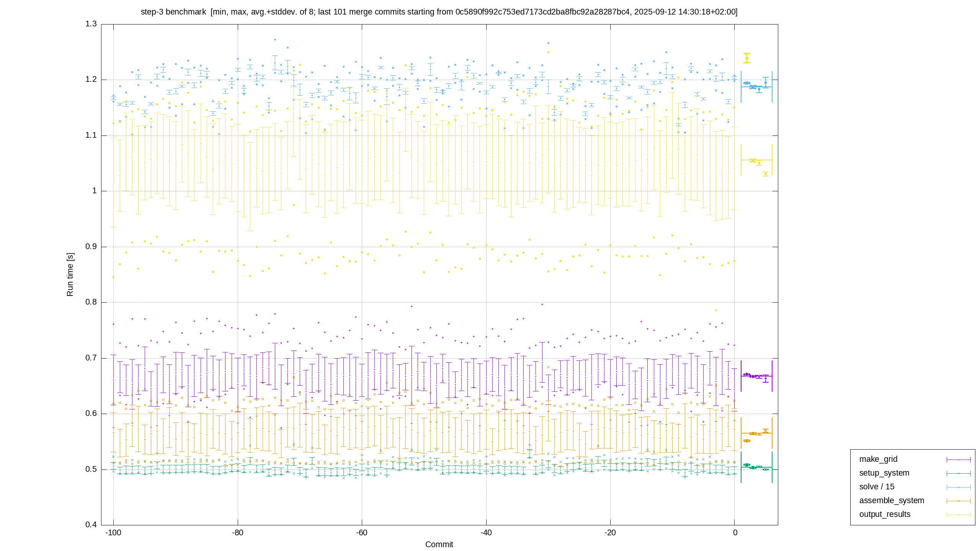
Task: Click the blue solve legend line sample
Action: pyautogui.click(x=959, y=487)
